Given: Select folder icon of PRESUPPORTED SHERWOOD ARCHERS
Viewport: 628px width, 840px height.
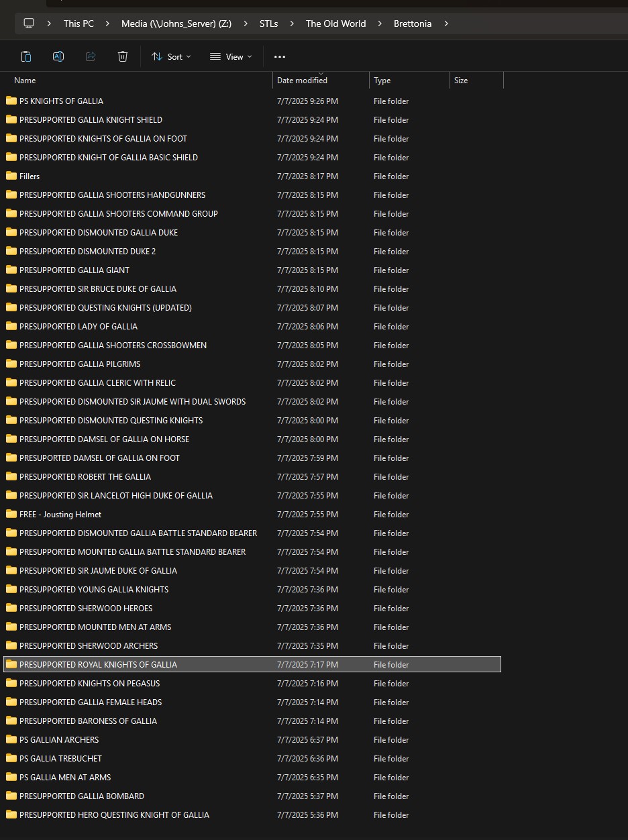Looking at the screenshot, I should tap(11, 645).
